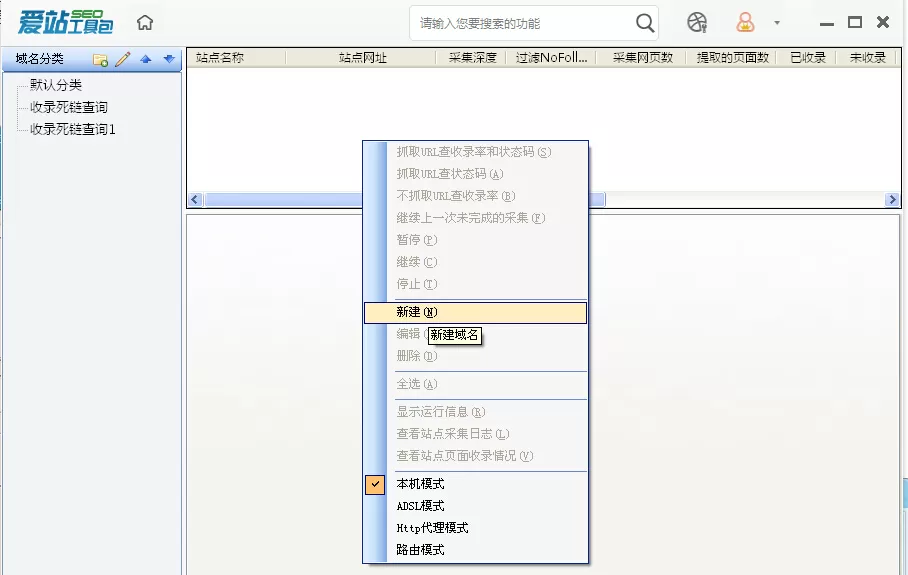Image resolution: width=908 pixels, height=575 pixels.
Task: Click the horizontal scrollbar thumb
Action: (x=405, y=200)
